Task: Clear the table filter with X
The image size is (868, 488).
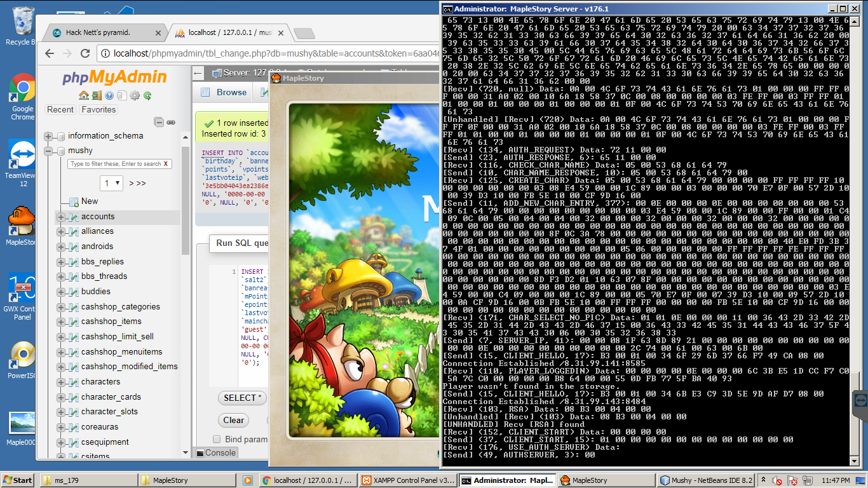Action: [166, 164]
